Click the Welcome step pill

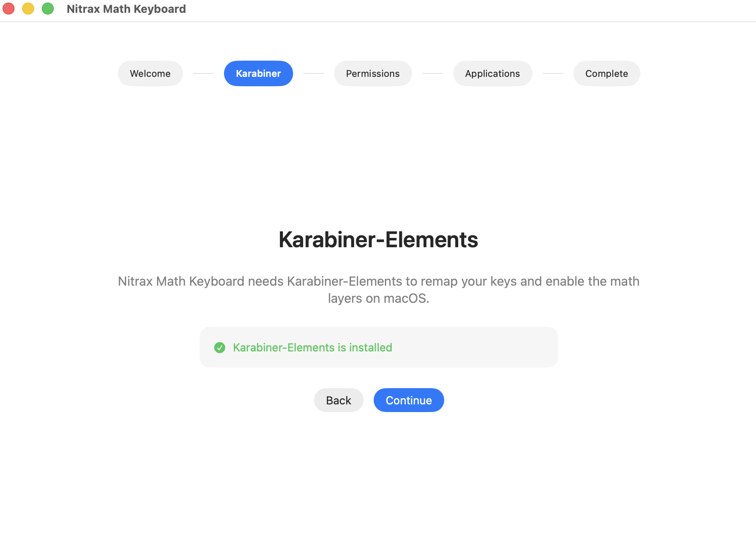150,73
